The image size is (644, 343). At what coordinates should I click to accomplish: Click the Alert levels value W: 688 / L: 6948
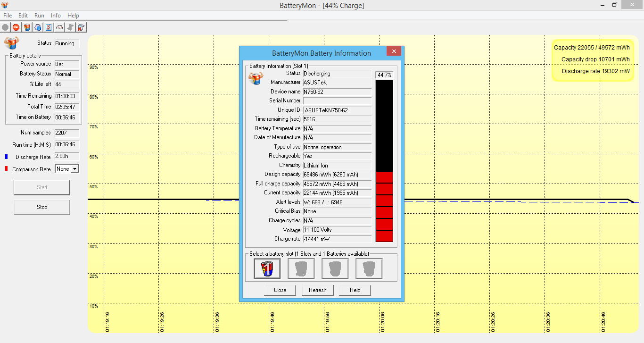tap(337, 202)
